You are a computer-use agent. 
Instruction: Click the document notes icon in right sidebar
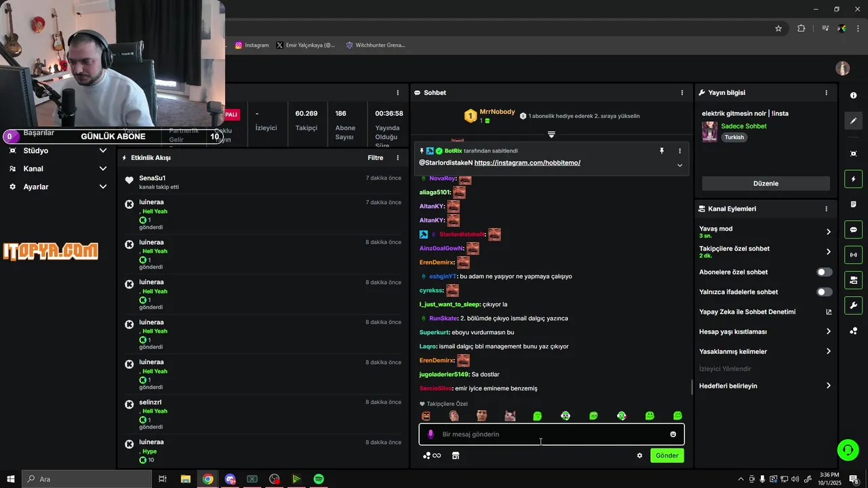[853, 204]
